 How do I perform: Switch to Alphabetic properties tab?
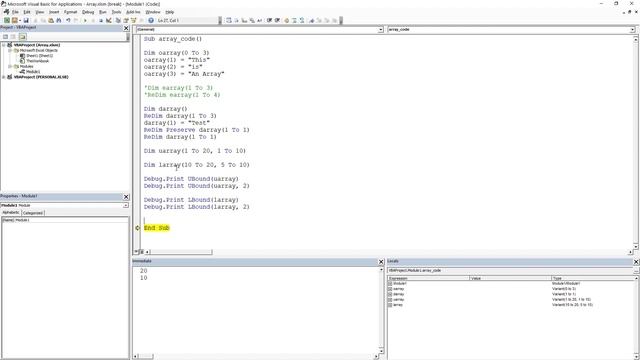point(11,213)
